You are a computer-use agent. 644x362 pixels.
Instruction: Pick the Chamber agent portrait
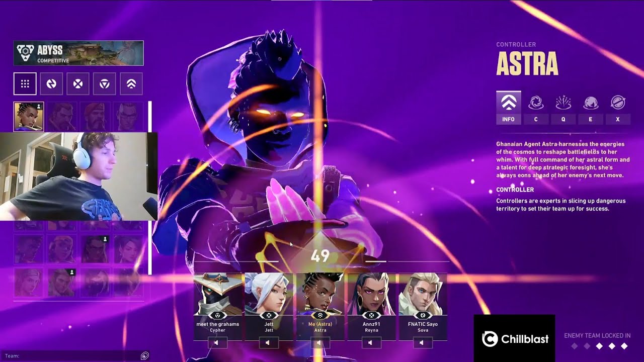[x=128, y=117]
